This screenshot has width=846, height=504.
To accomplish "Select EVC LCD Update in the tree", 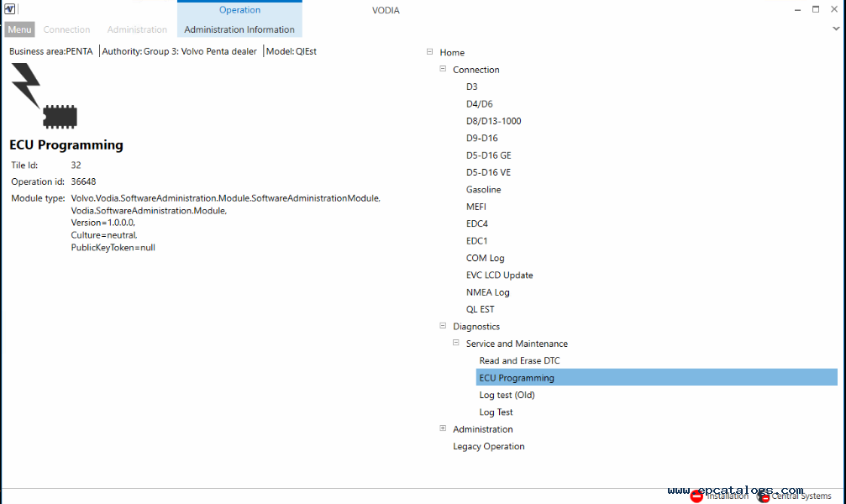I will (x=499, y=276).
